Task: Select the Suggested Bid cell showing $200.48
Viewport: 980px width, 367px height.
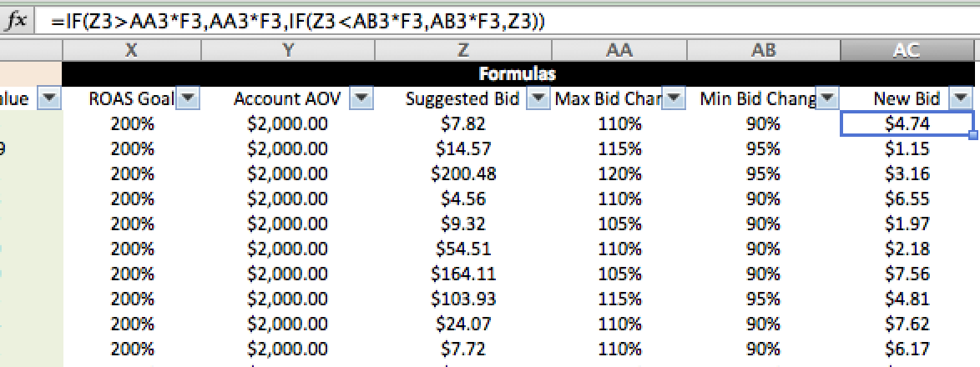Action: point(463,173)
